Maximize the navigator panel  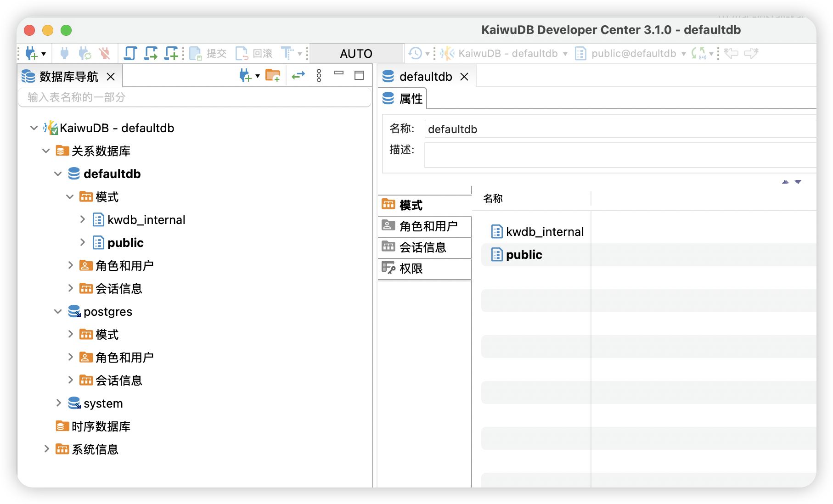tap(359, 75)
